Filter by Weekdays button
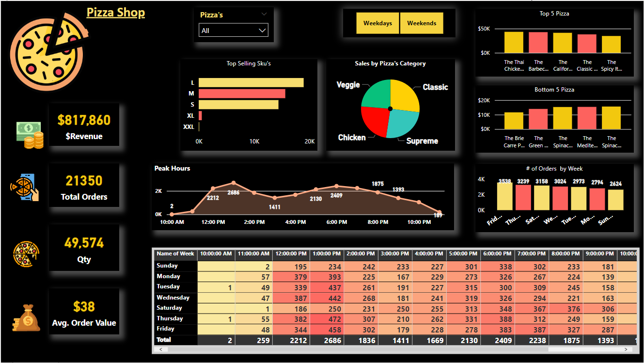Screen dimensions: 644x363 coord(377,23)
